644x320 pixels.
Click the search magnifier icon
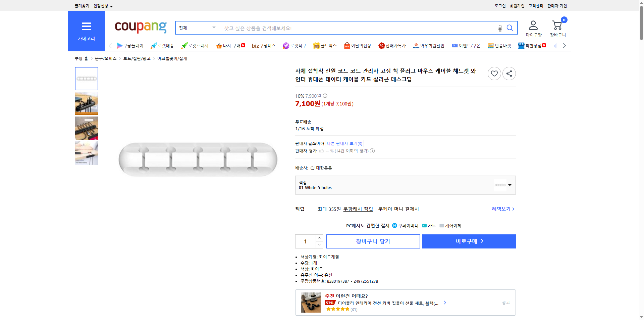click(509, 28)
